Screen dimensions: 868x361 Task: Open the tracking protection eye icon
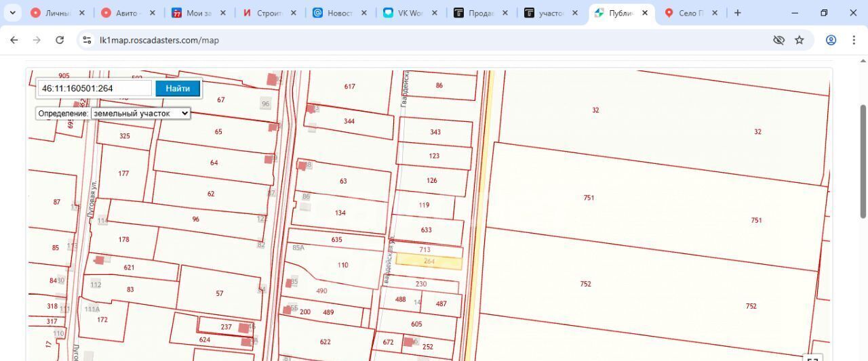(x=778, y=40)
